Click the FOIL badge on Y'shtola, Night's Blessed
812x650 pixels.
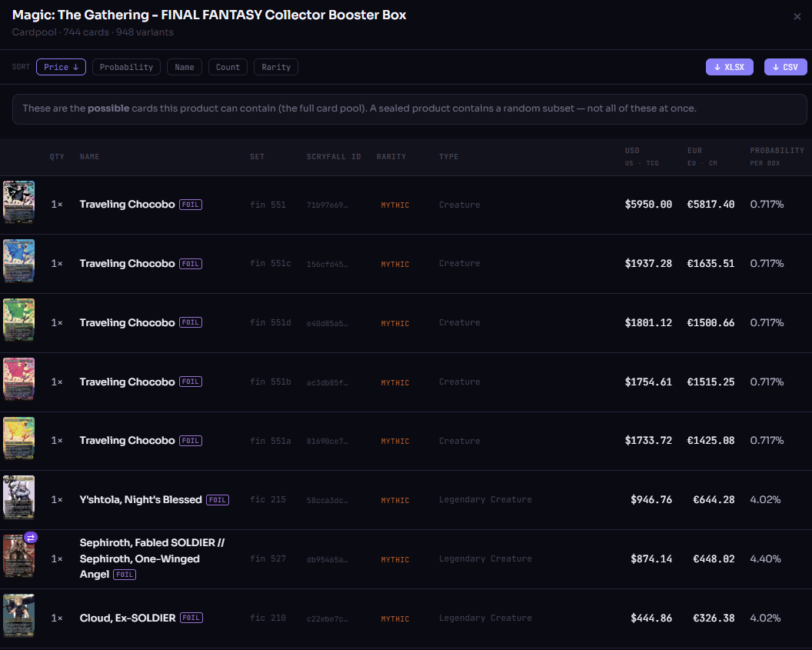point(218,500)
